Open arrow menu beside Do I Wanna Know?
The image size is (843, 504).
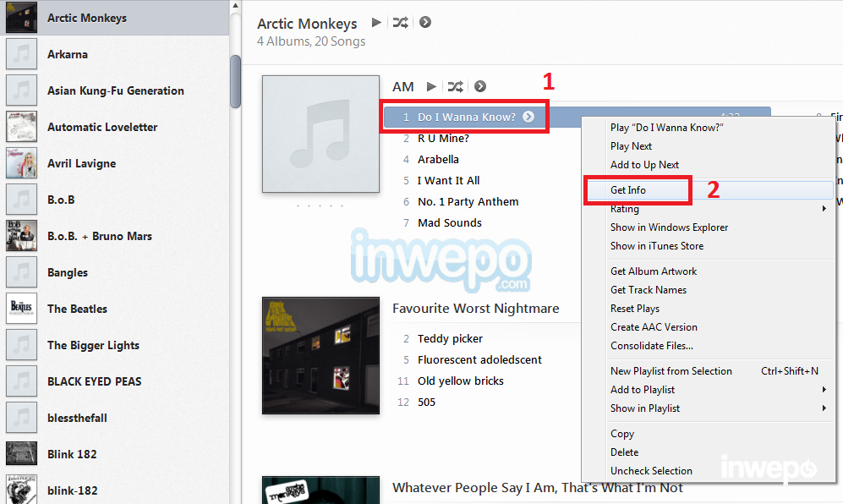pyautogui.click(x=528, y=117)
